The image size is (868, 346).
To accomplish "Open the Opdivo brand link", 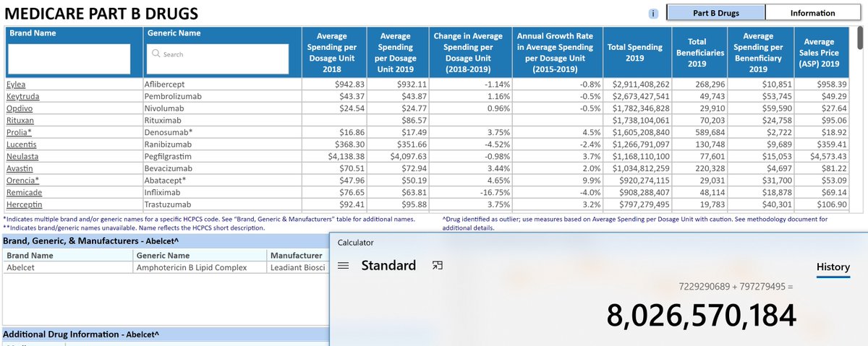I will pyautogui.click(x=19, y=108).
